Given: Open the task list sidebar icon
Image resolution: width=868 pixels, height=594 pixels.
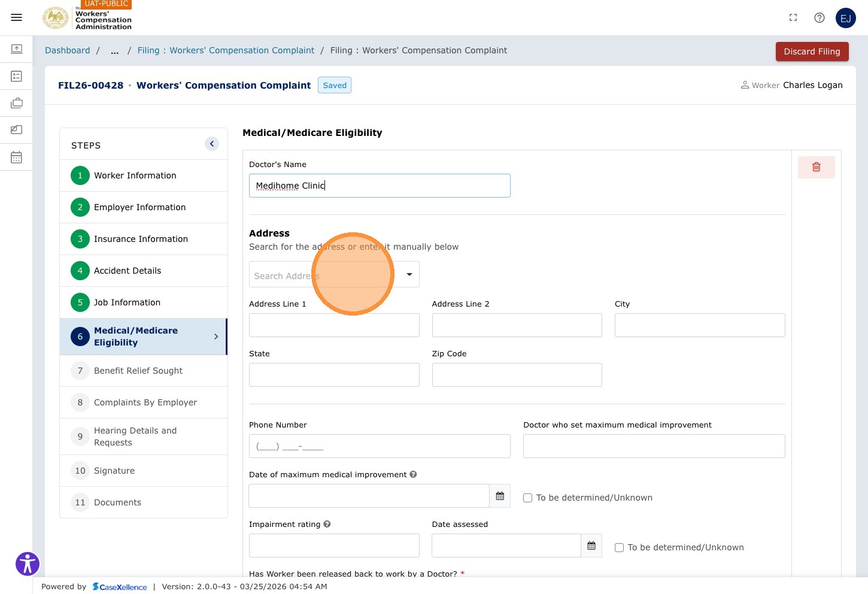Looking at the screenshot, I should click(17, 76).
